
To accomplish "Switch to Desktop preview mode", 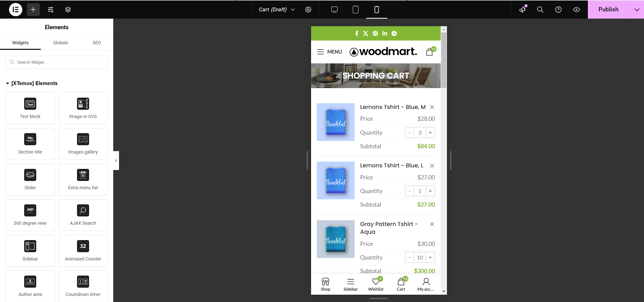I will (x=334, y=9).
